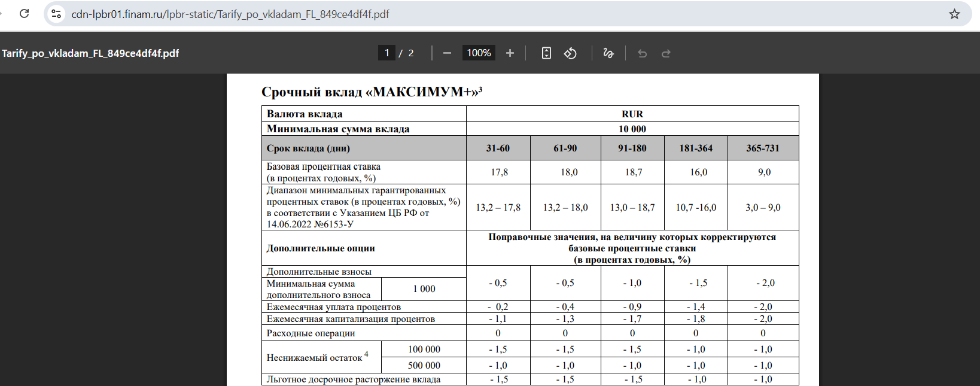Select the PDF file name in the toolbar
This screenshot has height=386, width=980.
click(x=90, y=53)
